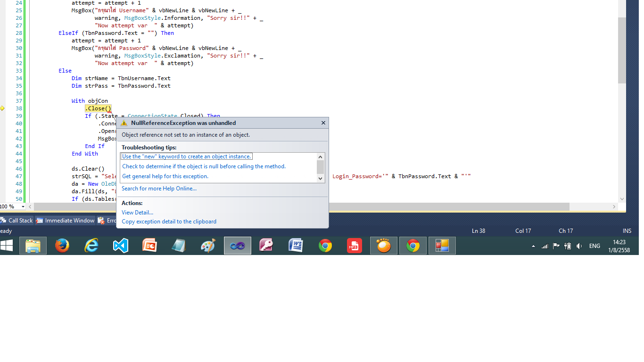Screen dimensions: 644x362
Task: Open the clock showing 14:23
Action: (619, 246)
